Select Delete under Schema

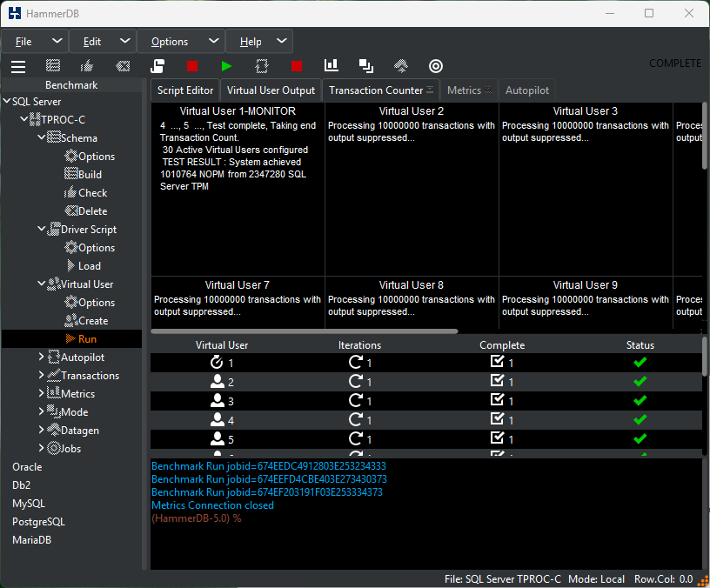point(86,211)
